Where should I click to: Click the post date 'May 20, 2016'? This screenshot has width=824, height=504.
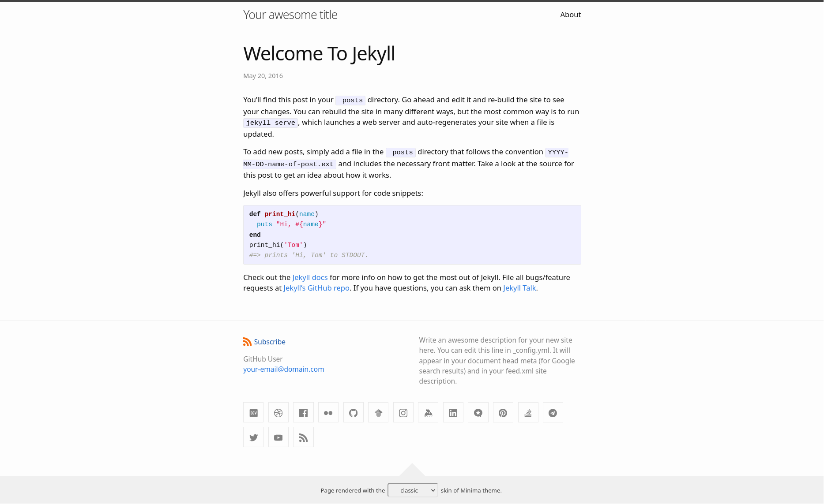263,76
